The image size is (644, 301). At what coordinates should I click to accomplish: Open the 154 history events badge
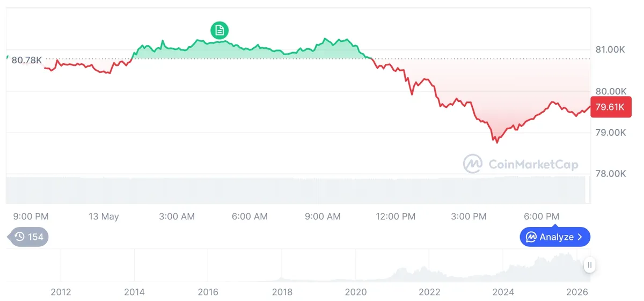[x=28, y=237]
